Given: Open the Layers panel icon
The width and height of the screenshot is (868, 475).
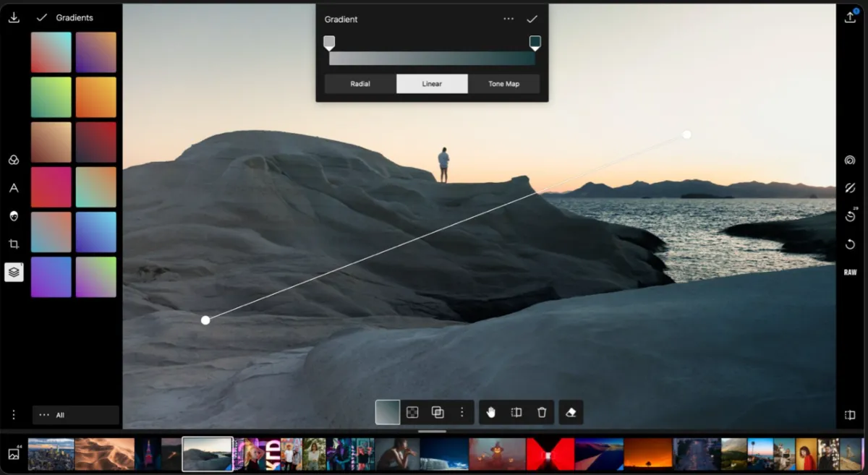Looking at the screenshot, I should click(x=13, y=272).
